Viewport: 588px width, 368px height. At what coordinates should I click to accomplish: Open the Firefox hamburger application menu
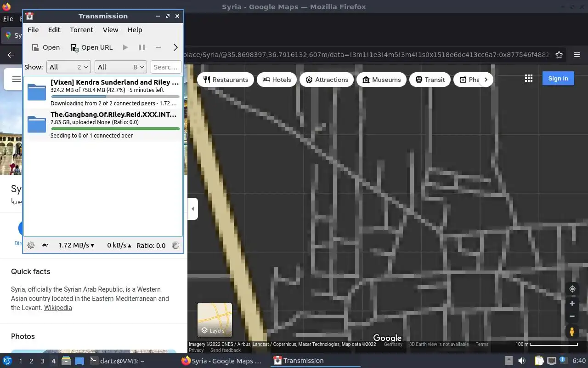click(x=577, y=55)
